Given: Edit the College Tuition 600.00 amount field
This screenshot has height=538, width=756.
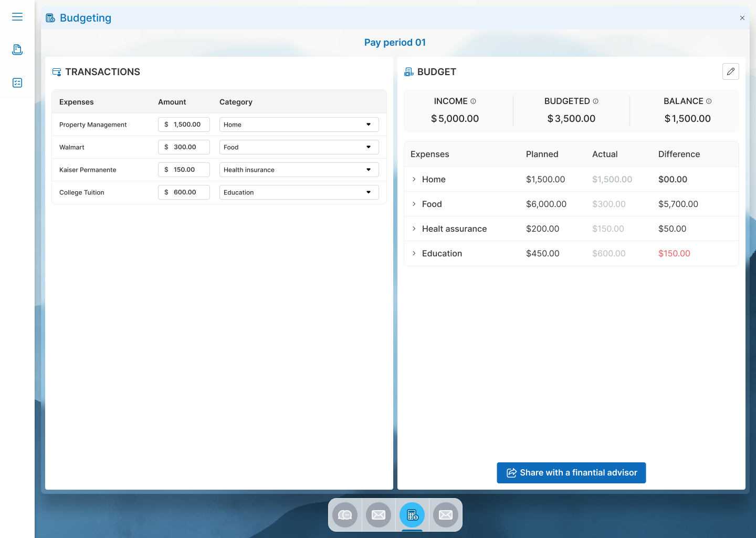Looking at the screenshot, I should tap(184, 192).
